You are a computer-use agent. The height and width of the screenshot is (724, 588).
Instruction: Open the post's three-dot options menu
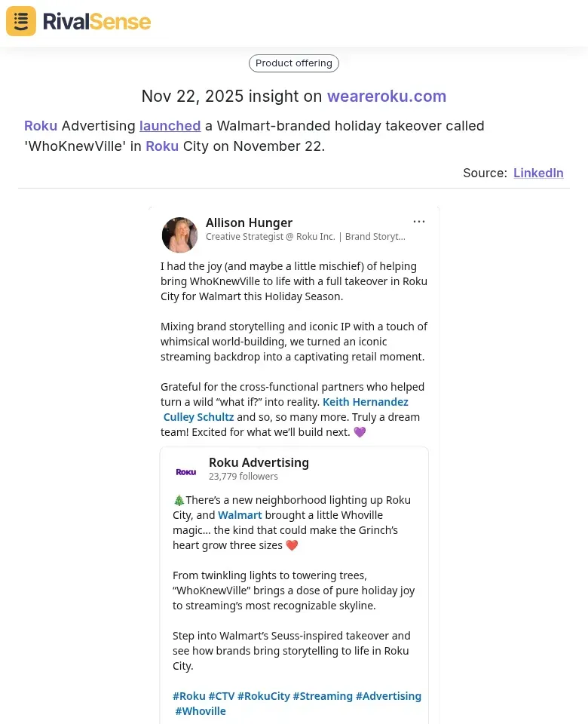click(x=419, y=222)
